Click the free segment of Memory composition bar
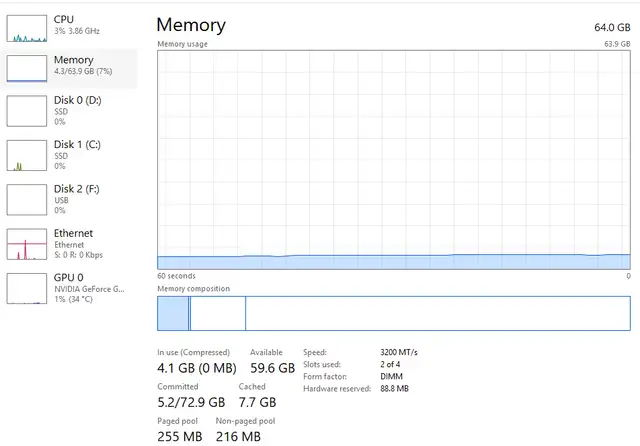Viewport: 640px width, 446px height. (438, 313)
